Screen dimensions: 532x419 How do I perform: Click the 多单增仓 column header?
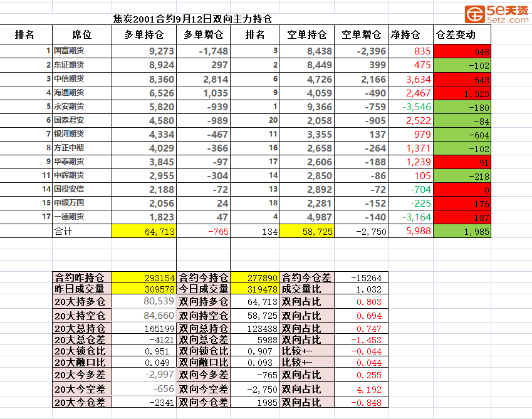pyautogui.click(x=203, y=34)
